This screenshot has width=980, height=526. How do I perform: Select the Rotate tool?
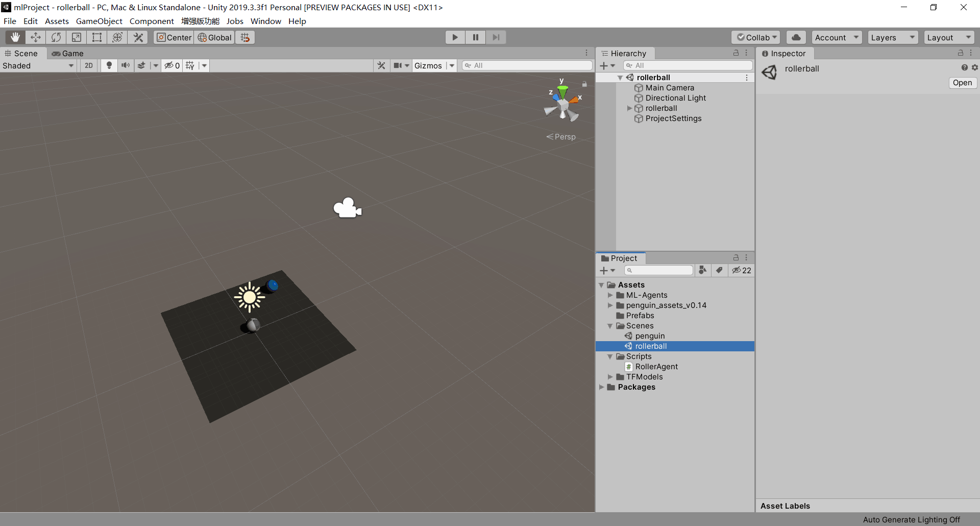[x=56, y=37]
